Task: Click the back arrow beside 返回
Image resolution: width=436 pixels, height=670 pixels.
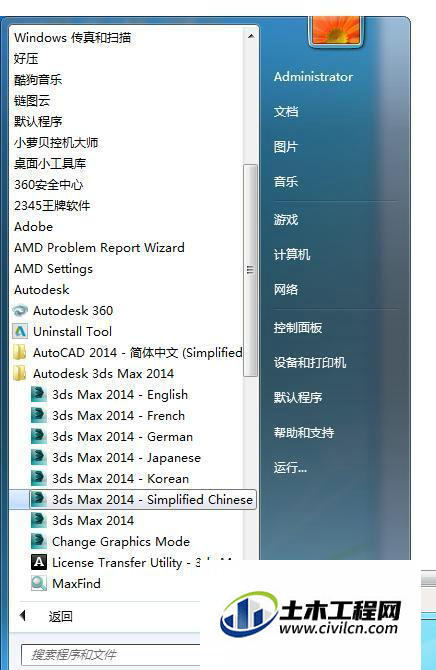Action: tap(23, 616)
